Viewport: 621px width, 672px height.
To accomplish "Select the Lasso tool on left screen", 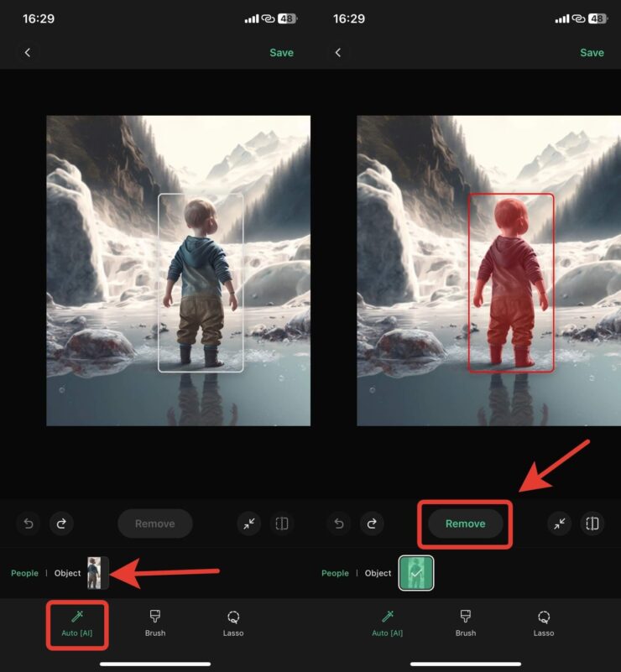I will [233, 623].
